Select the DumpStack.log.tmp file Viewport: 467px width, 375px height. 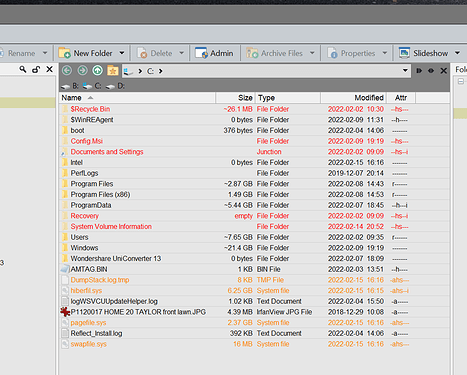click(x=100, y=280)
